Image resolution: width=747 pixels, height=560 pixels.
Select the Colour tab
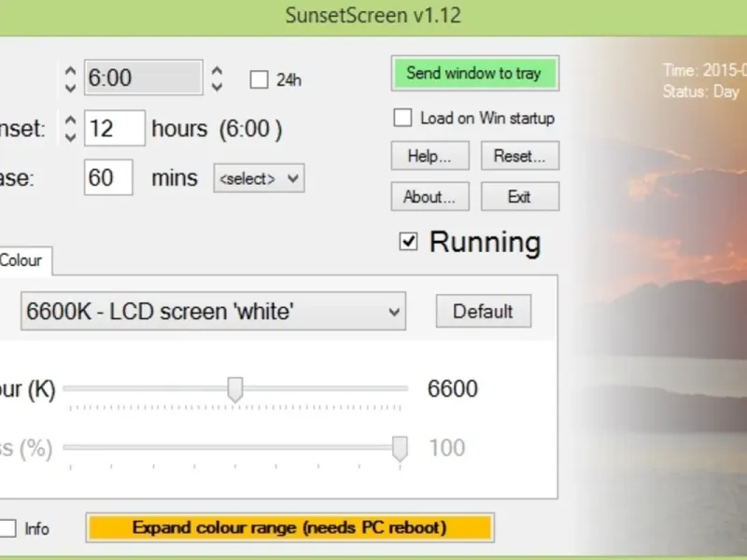24,260
